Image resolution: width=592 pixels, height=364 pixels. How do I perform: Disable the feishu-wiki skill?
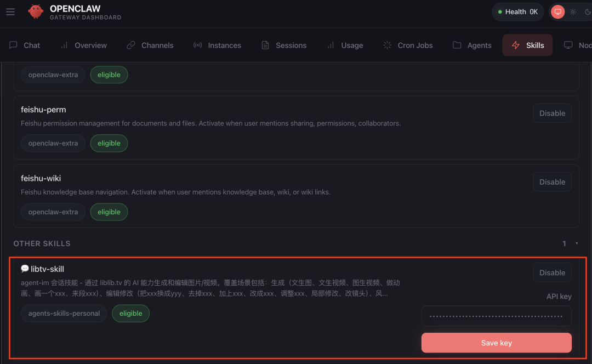(x=552, y=181)
